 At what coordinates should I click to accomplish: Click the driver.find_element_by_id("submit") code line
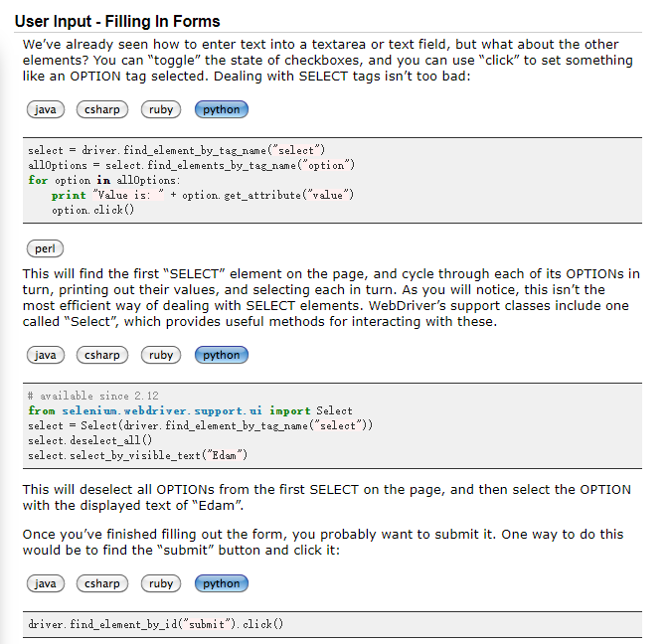coord(156,624)
